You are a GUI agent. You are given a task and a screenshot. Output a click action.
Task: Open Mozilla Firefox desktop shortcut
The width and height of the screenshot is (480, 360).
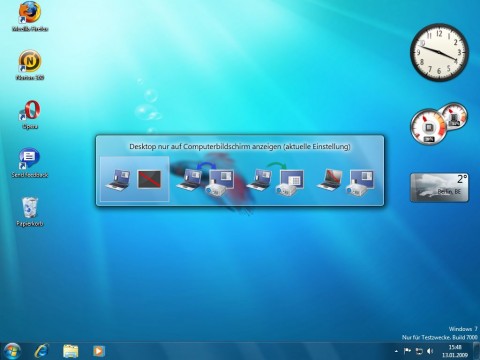(30, 16)
